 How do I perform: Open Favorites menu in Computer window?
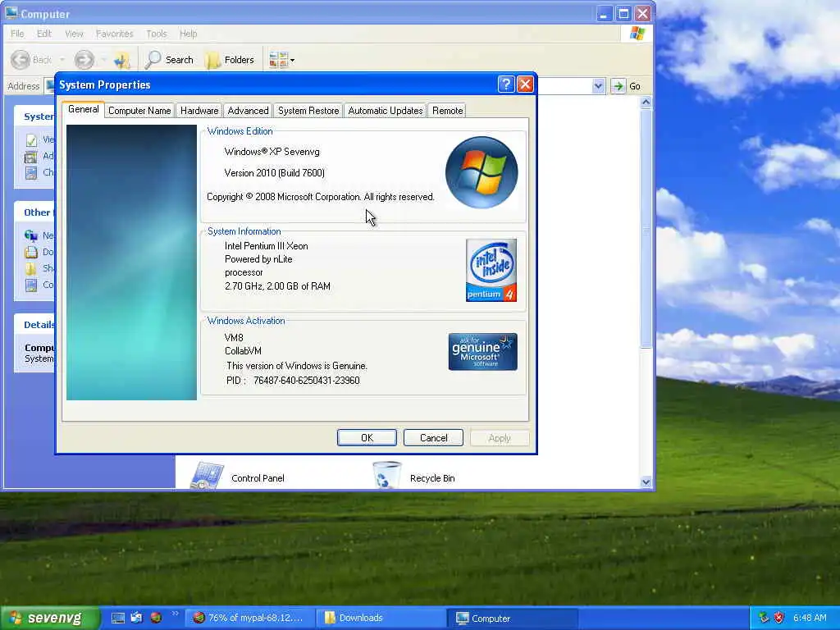[115, 34]
